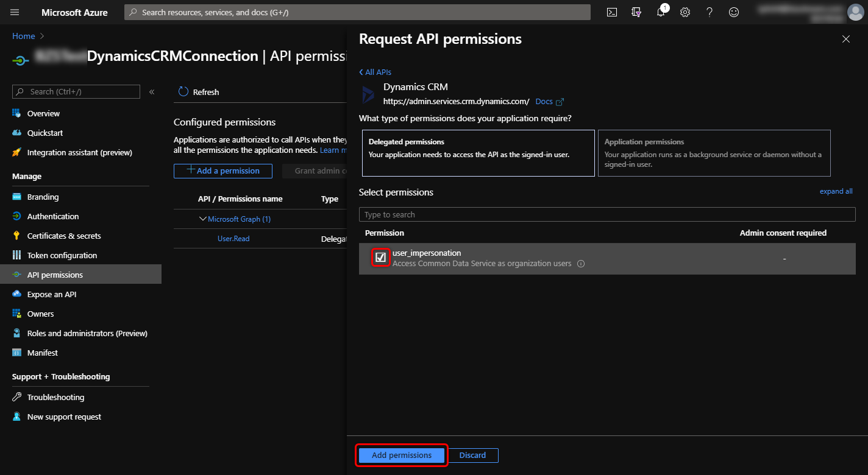The height and width of the screenshot is (475, 868).
Task: Click the Refresh text in toolbar
Action: (206, 92)
